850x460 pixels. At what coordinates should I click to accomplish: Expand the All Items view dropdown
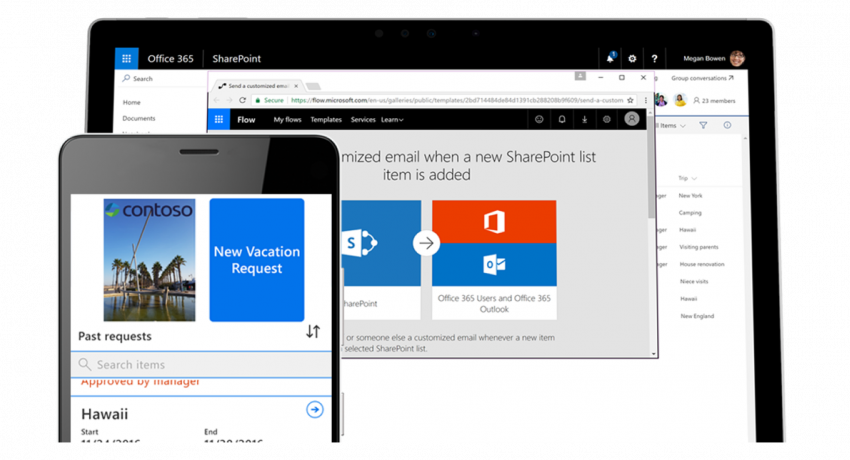point(672,126)
